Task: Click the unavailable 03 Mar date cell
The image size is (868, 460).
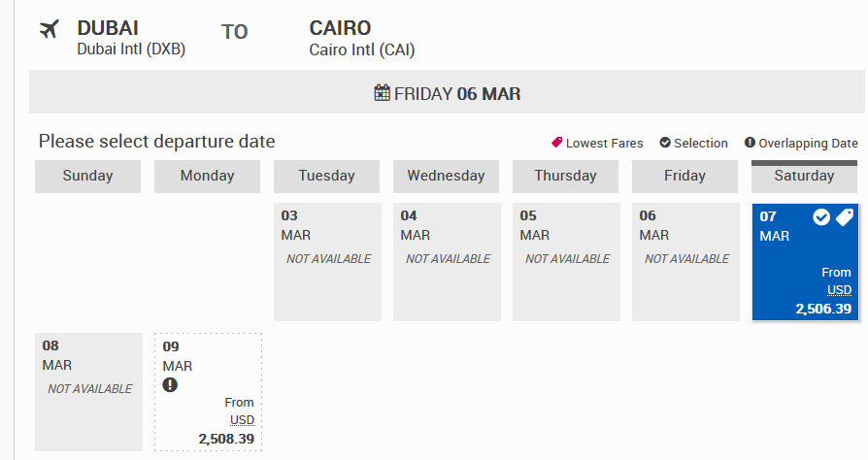Action: (x=326, y=262)
